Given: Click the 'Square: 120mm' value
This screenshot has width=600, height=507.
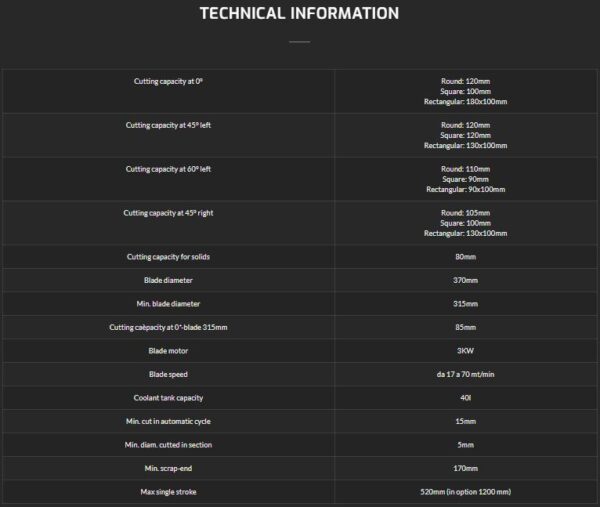Looking at the screenshot, I should pos(465,135).
